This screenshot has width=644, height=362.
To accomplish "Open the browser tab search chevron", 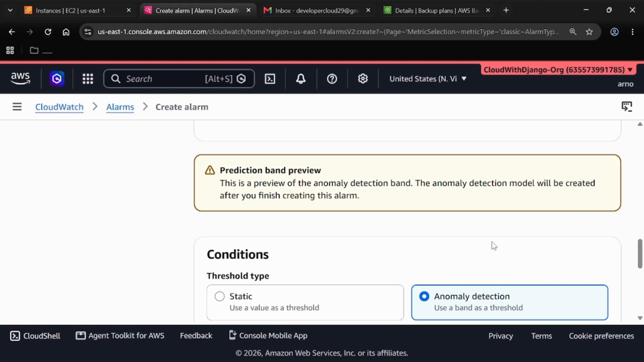I will tap(10, 10).
